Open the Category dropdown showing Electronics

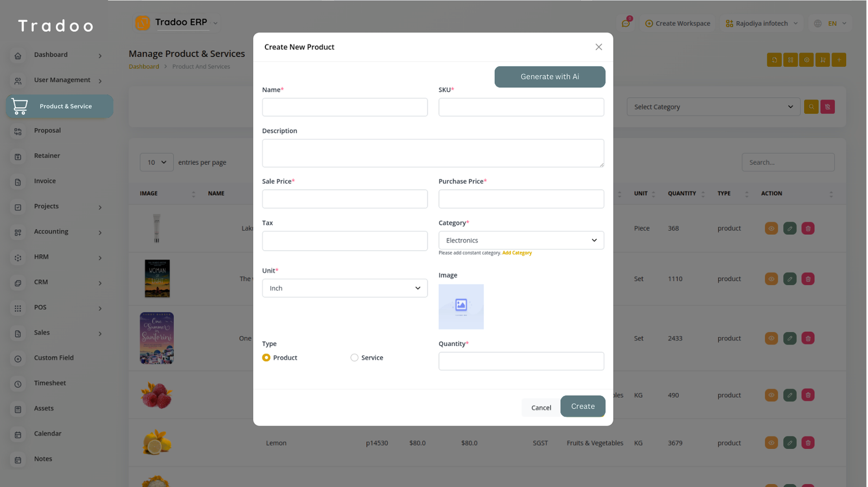(x=521, y=240)
